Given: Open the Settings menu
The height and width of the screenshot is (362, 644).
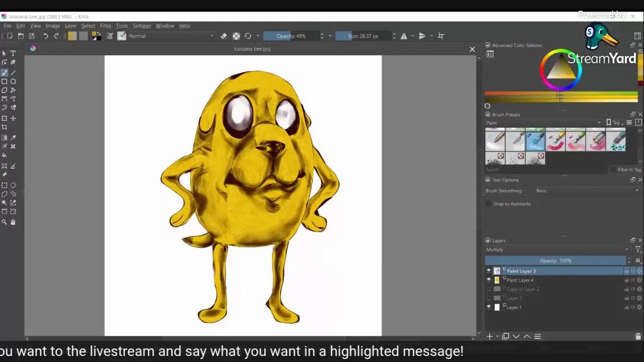Looking at the screenshot, I should tap(142, 26).
